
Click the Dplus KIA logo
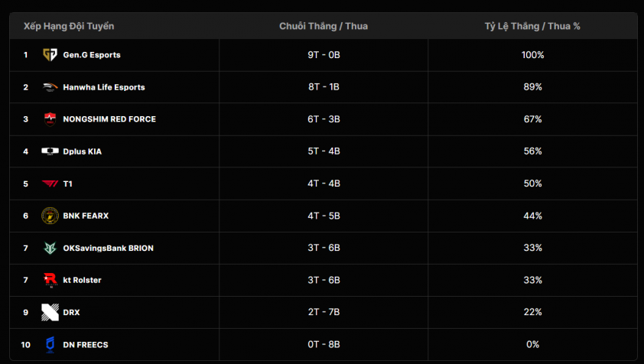click(x=50, y=151)
